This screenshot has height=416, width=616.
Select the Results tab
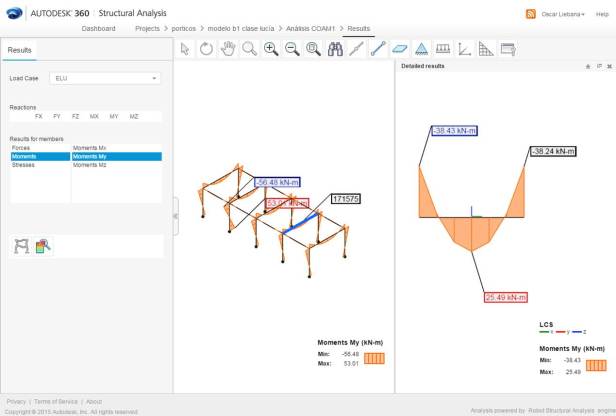[20, 49]
